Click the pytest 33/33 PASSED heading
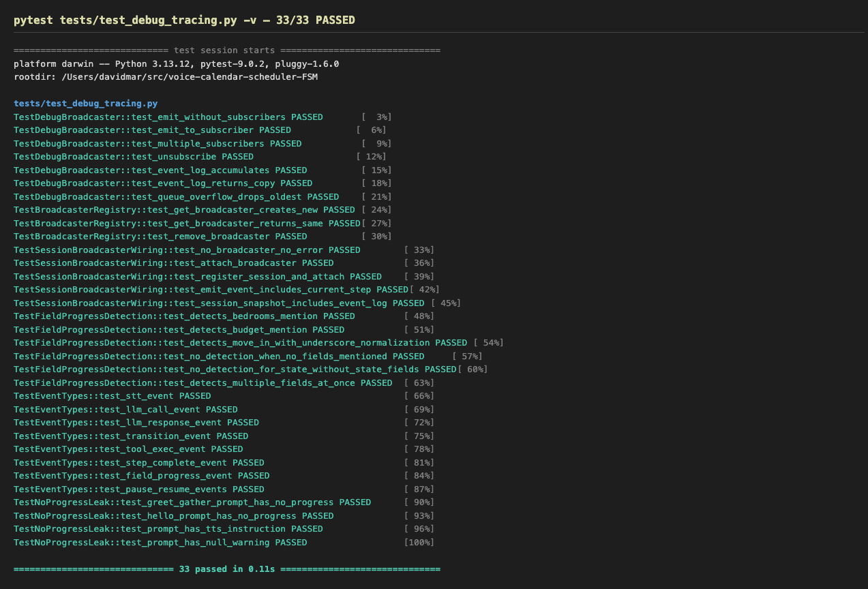This screenshot has height=589, width=868. tap(184, 20)
